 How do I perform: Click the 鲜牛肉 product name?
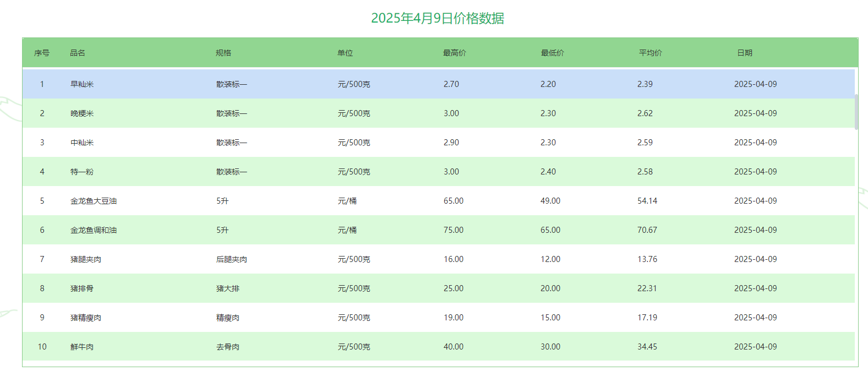click(x=82, y=347)
